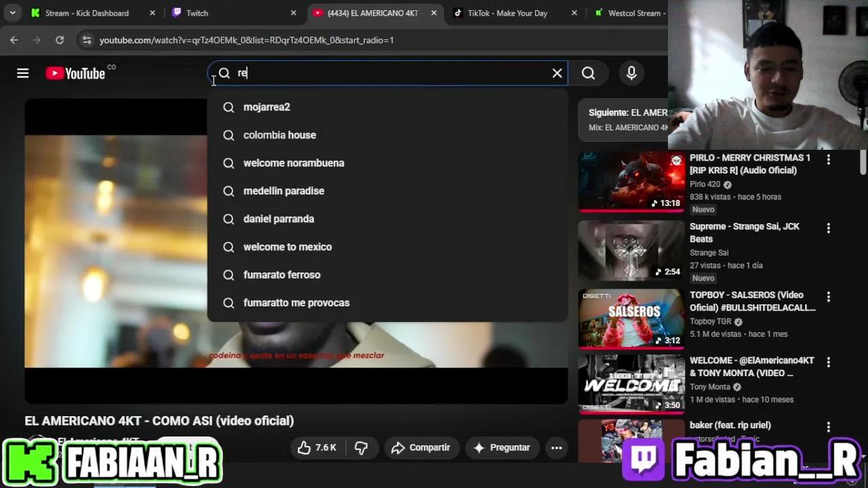Like the video (7.6 K)
This screenshot has width=868, height=488.
[317, 447]
